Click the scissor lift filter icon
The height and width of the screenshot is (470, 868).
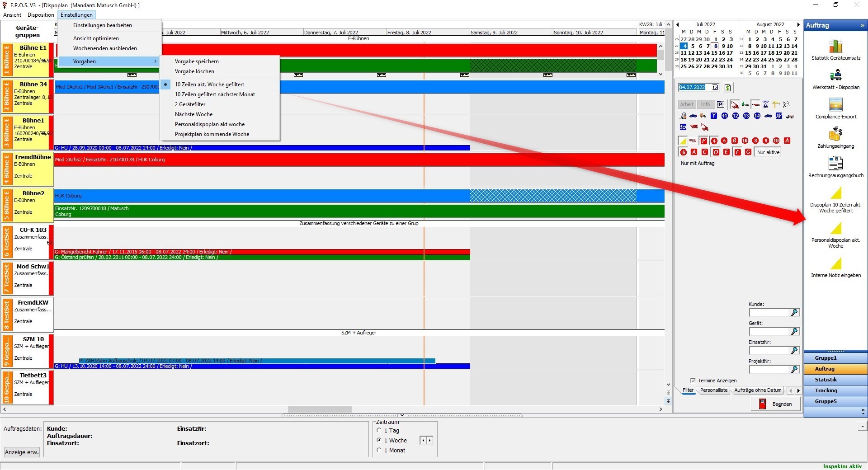[x=765, y=104]
